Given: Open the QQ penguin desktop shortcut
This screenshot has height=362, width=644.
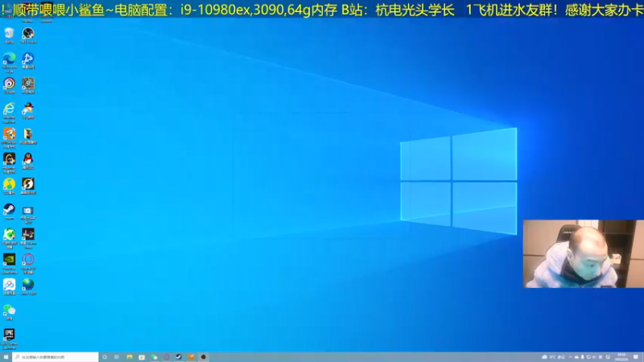Looking at the screenshot, I should pyautogui.click(x=28, y=161).
